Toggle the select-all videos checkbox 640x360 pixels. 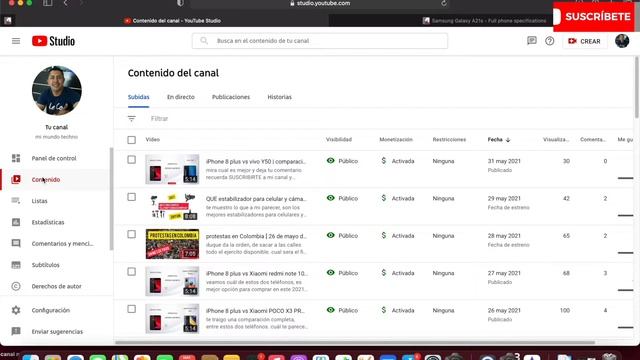[131, 140]
